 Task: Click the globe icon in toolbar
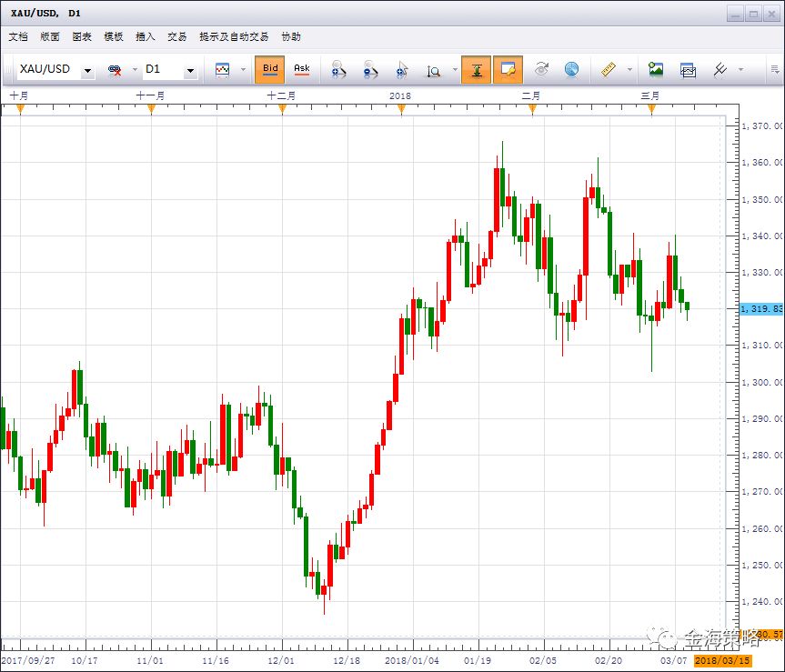point(571,70)
